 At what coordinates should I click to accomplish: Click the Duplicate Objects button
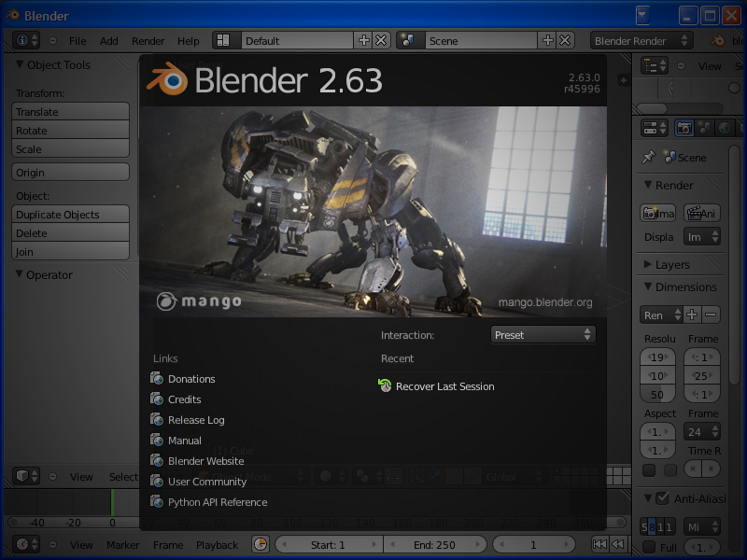pyautogui.click(x=71, y=215)
